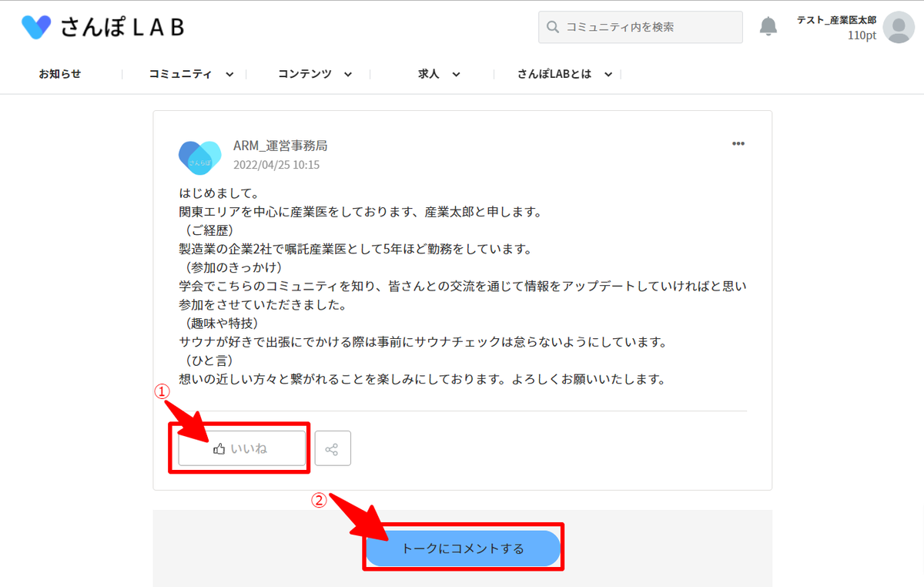Expand the コミュニティ dropdown arrow
This screenshot has height=587, width=924.
229,75
